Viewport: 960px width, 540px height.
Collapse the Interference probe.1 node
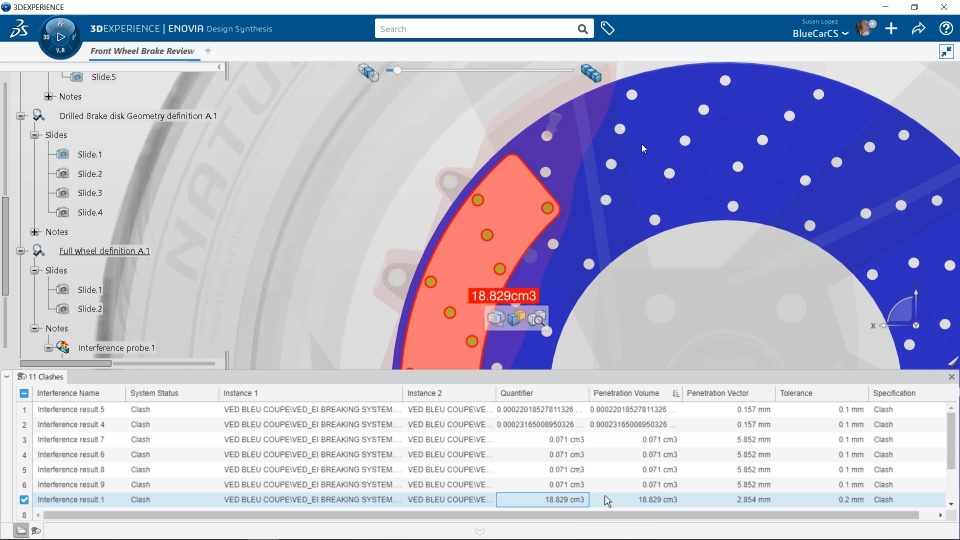point(48,348)
